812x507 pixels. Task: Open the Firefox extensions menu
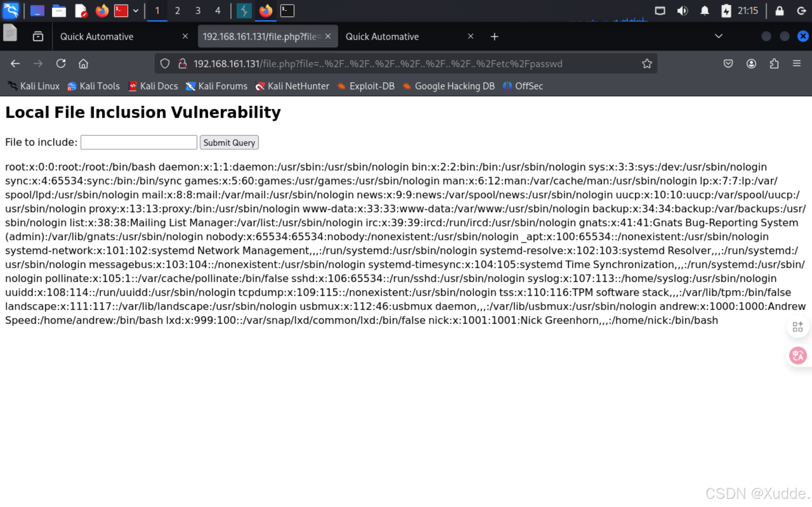coord(774,64)
